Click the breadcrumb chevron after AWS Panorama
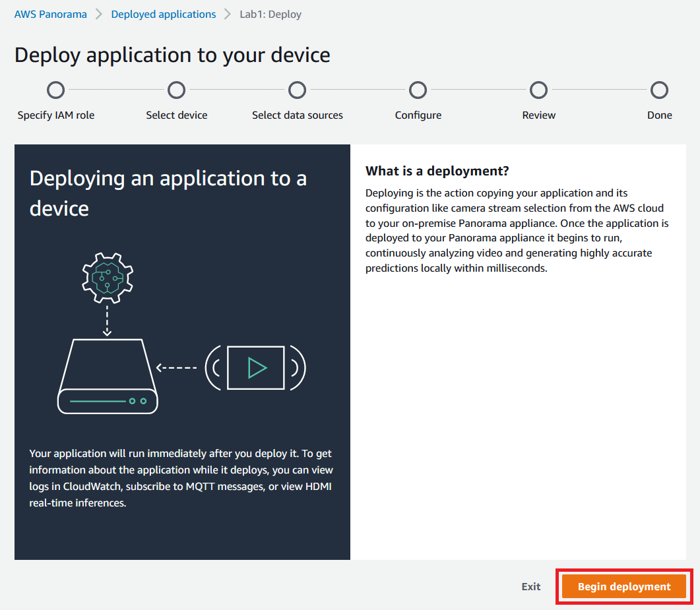The image size is (700, 610). point(99,15)
